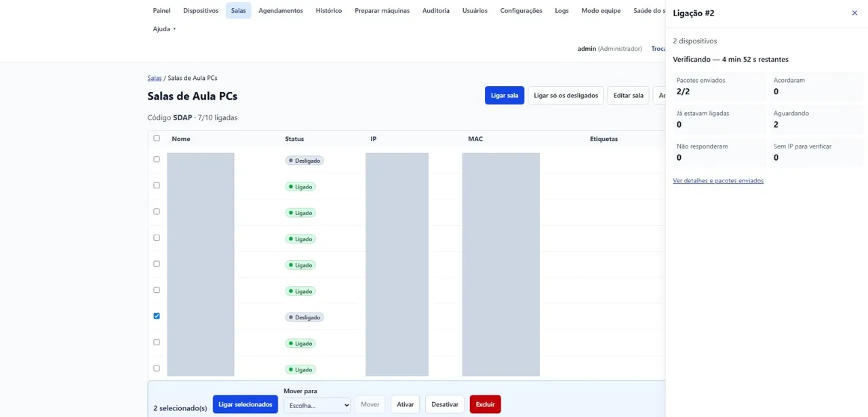The image size is (868, 417).
Task: Click Ligar selecionados button
Action: 245,404
